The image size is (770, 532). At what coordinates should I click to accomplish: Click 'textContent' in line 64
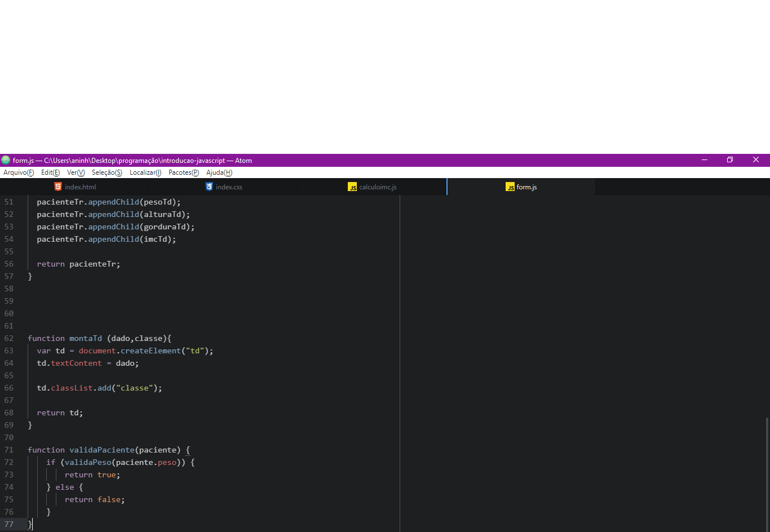(77, 363)
